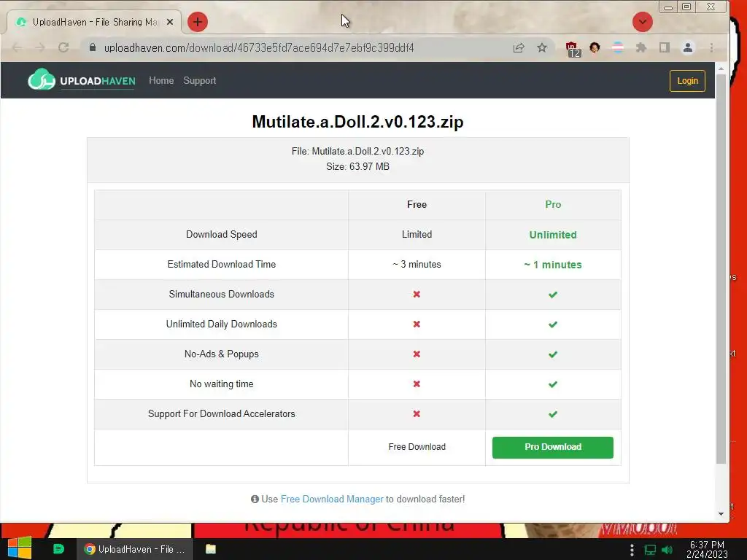Open the Support nav link
747x560 pixels.
coord(200,80)
